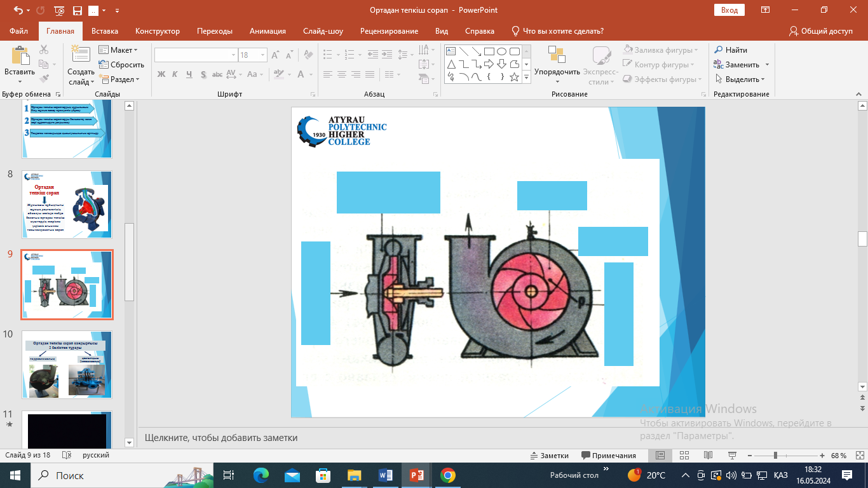The height and width of the screenshot is (488, 868).
Task: Toggle the Заметки notes pane
Action: click(x=550, y=456)
